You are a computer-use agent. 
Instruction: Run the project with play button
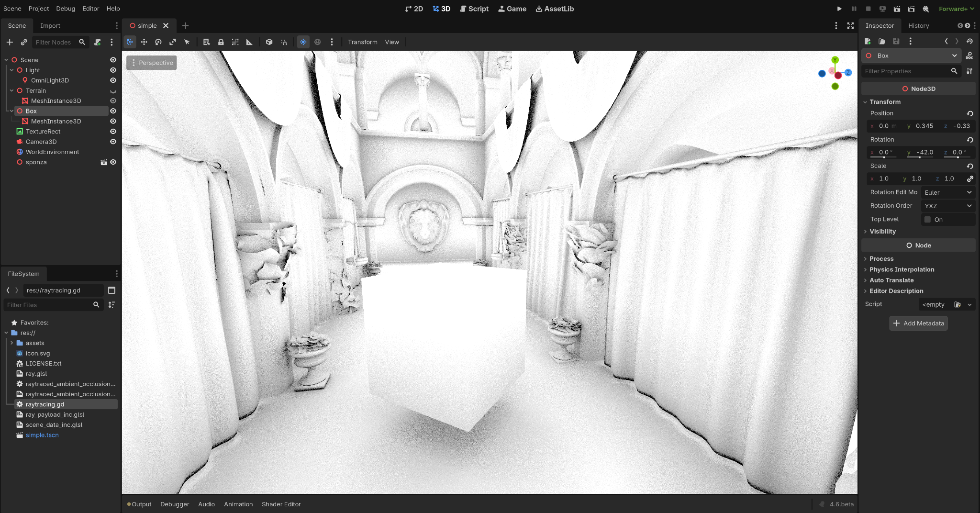(x=839, y=9)
